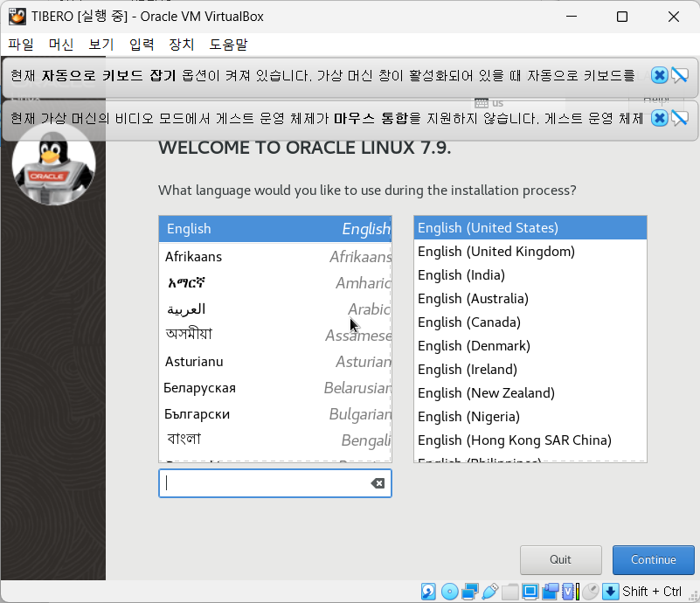Click the mouse integration status icon
Screen dimensions: 700x603
(x=590, y=592)
